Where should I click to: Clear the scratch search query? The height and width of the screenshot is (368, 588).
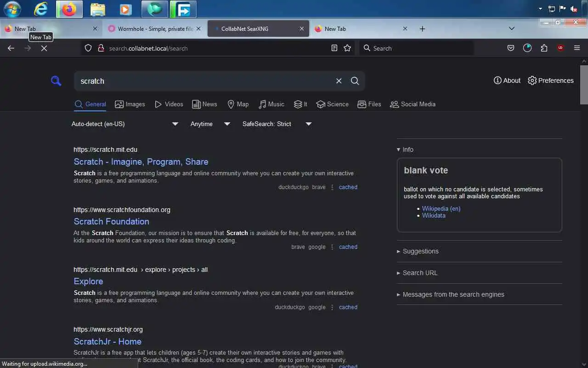click(x=339, y=81)
